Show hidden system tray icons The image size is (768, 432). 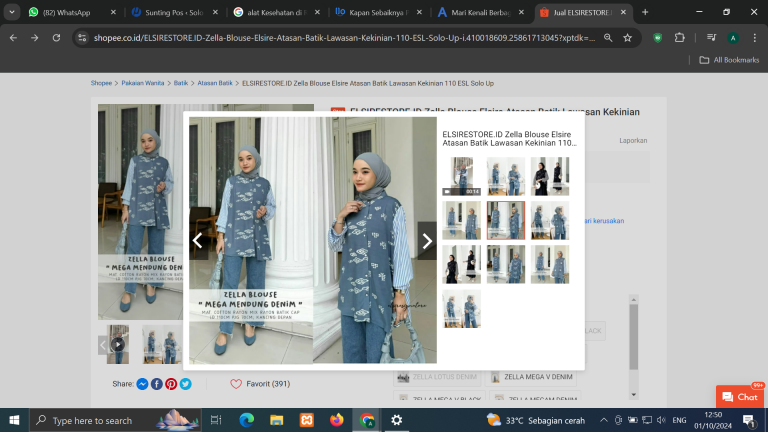(x=604, y=420)
